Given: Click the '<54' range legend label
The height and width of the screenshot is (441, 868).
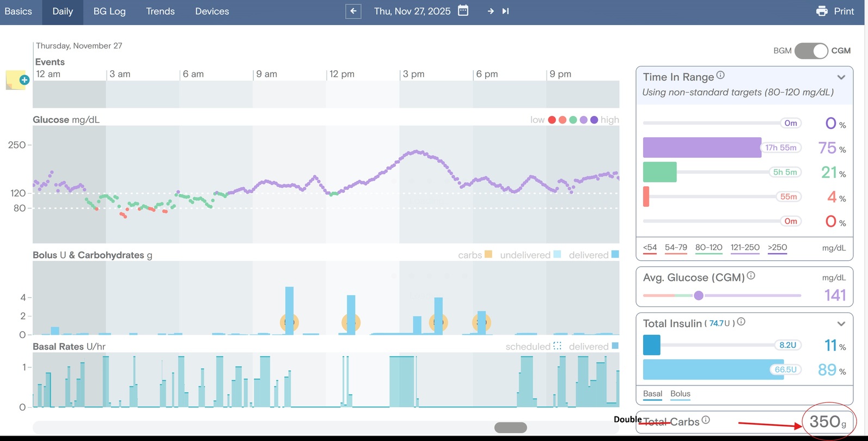Looking at the screenshot, I should tap(650, 247).
